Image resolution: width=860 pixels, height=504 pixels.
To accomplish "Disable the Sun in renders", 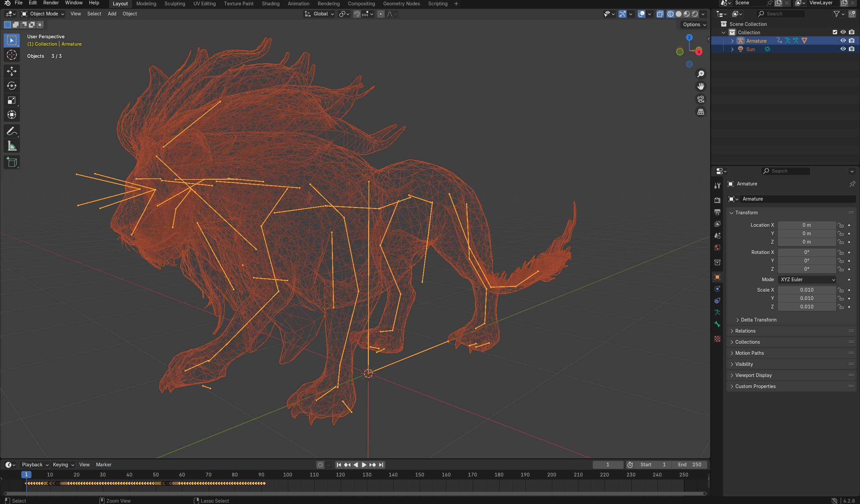I will click(x=852, y=49).
